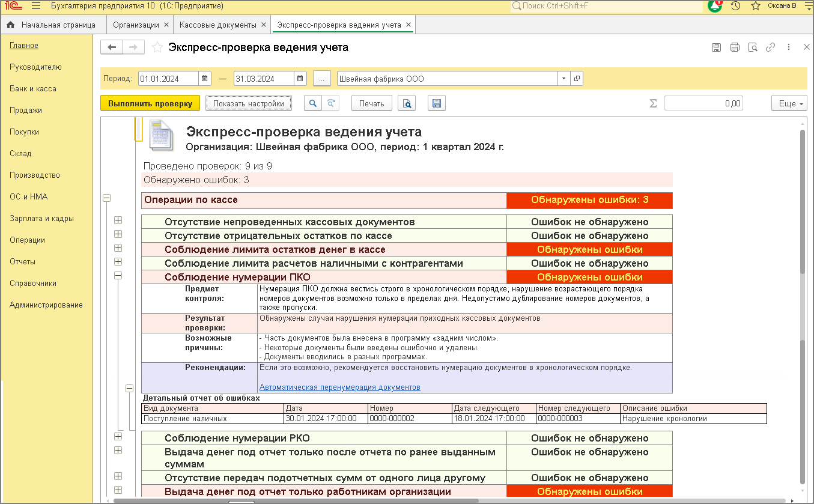The width and height of the screenshot is (814, 504).
Task: Select the 0000-000003 next number cell
Action: tap(578, 419)
